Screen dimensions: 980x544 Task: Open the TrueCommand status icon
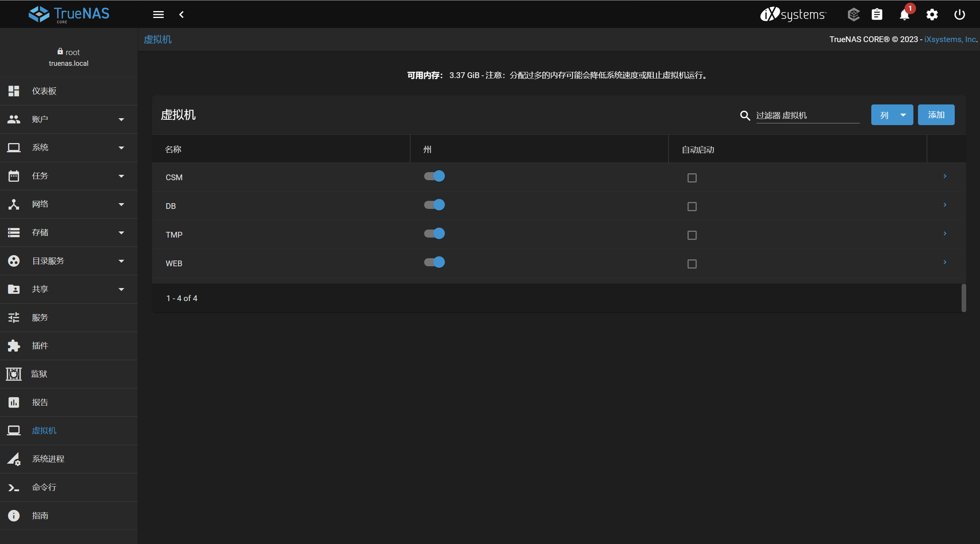[x=853, y=15]
